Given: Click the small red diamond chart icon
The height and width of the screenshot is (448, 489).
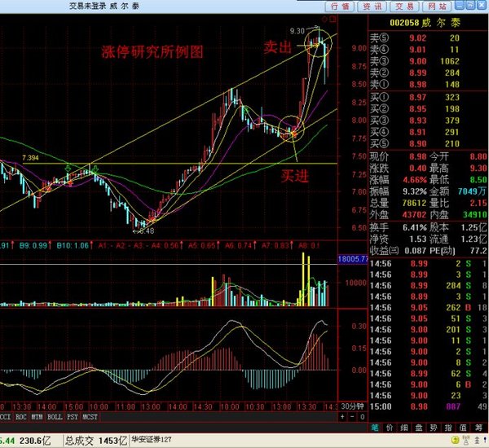Looking at the screenshot, I should [324, 20].
